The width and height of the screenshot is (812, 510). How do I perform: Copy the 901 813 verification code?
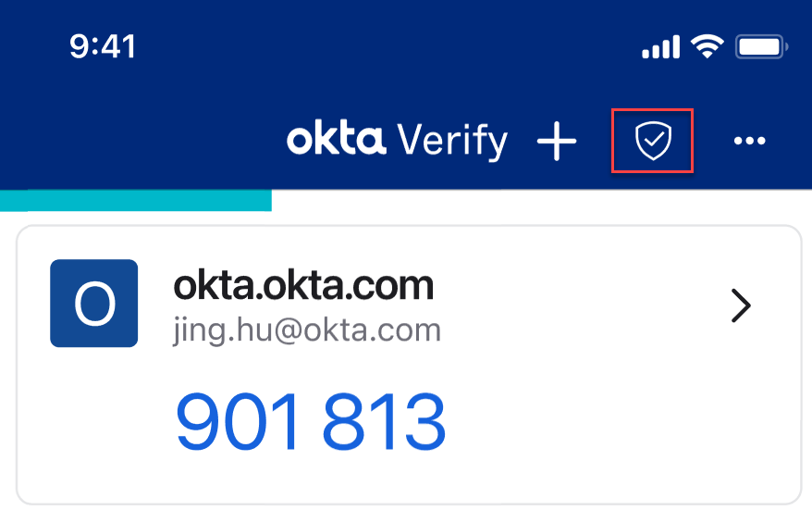(x=311, y=421)
